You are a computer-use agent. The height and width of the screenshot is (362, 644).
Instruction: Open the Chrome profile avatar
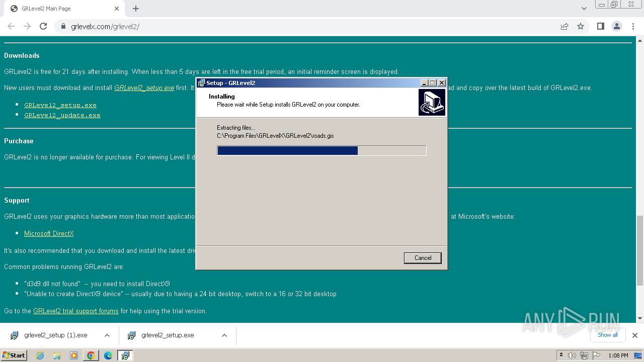[617, 26]
